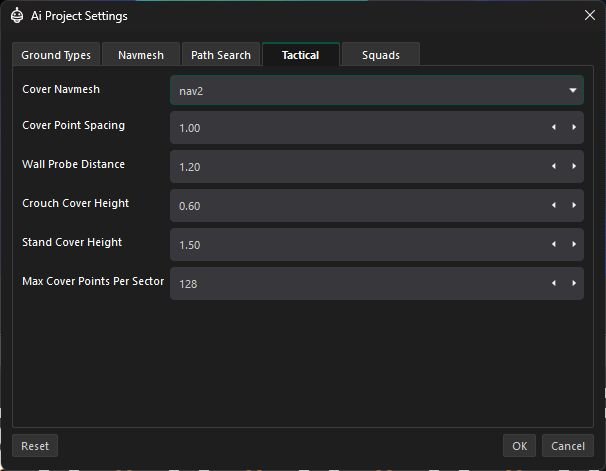The width and height of the screenshot is (606, 471).
Task: Click the Stand Cover Height label
Action: pyautogui.click(x=72, y=242)
